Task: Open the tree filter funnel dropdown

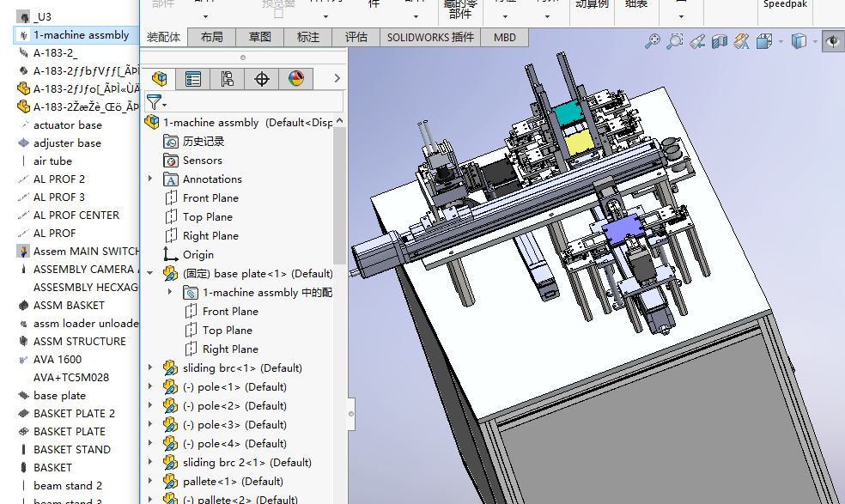Action: pyautogui.click(x=156, y=103)
